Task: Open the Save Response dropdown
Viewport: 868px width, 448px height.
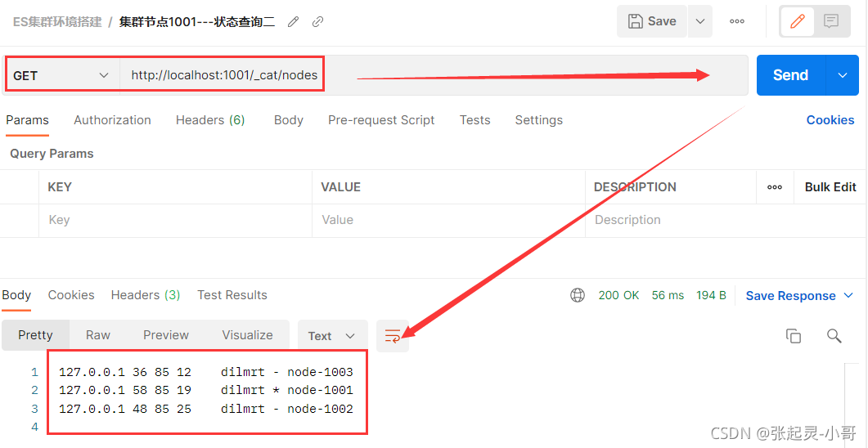Action: coord(799,295)
